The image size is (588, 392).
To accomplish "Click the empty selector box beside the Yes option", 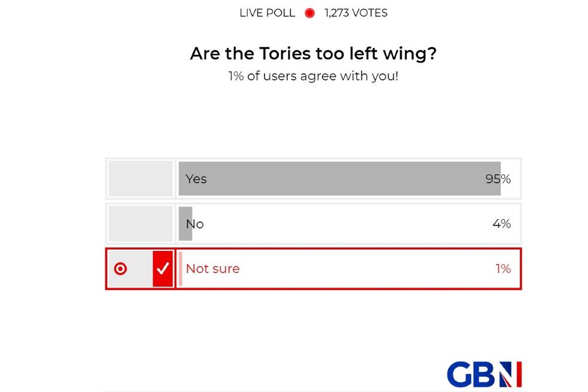I will 140,178.
